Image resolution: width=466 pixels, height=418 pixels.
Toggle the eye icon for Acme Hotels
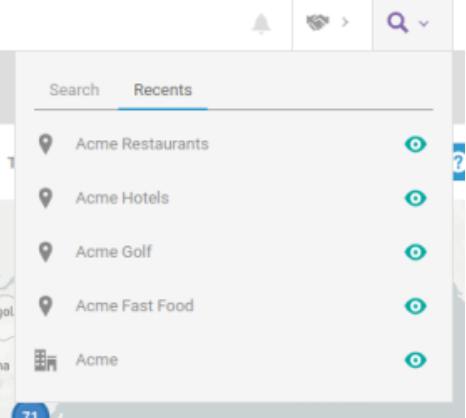[x=415, y=198]
